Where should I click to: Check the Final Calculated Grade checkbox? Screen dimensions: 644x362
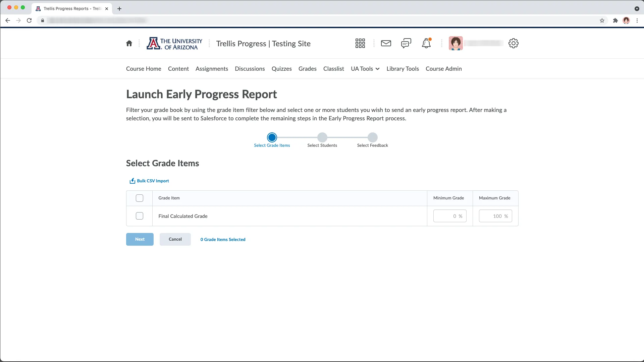pos(140,216)
